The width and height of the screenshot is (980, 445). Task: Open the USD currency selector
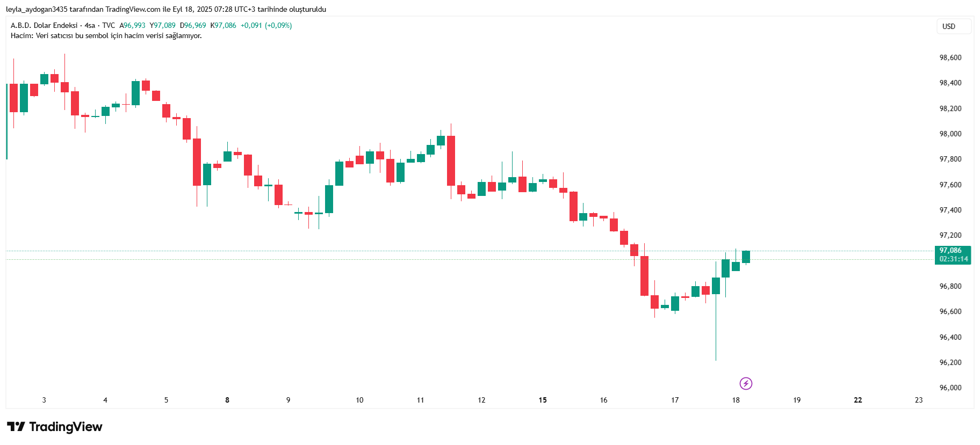pos(954,26)
